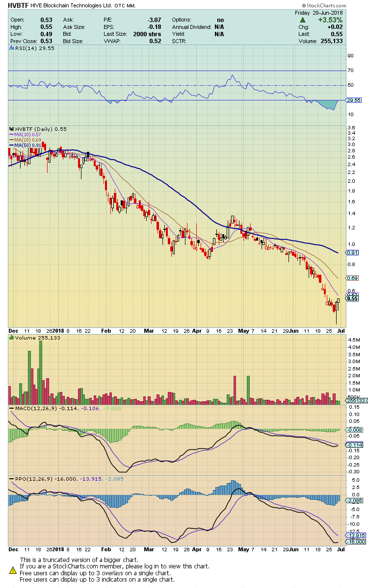The width and height of the screenshot is (368, 588).
Task: Click the MA(50) 0.91 legend entry
Action: (x=27, y=145)
